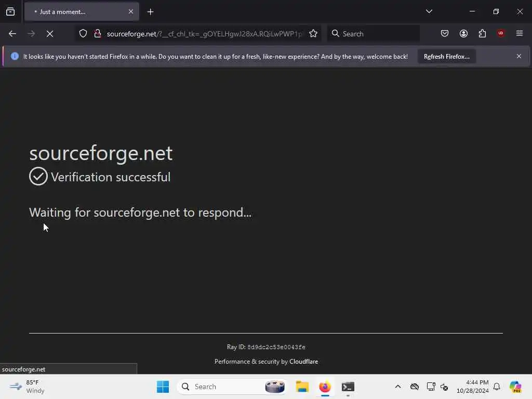Image resolution: width=532 pixels, height=399 pixels.
Task: Open the Firefox account menu
Action: pos(463,34)
